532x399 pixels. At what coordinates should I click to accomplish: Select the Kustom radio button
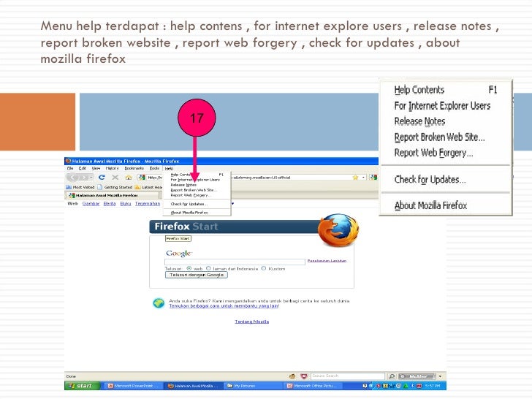tap(264, 268)
